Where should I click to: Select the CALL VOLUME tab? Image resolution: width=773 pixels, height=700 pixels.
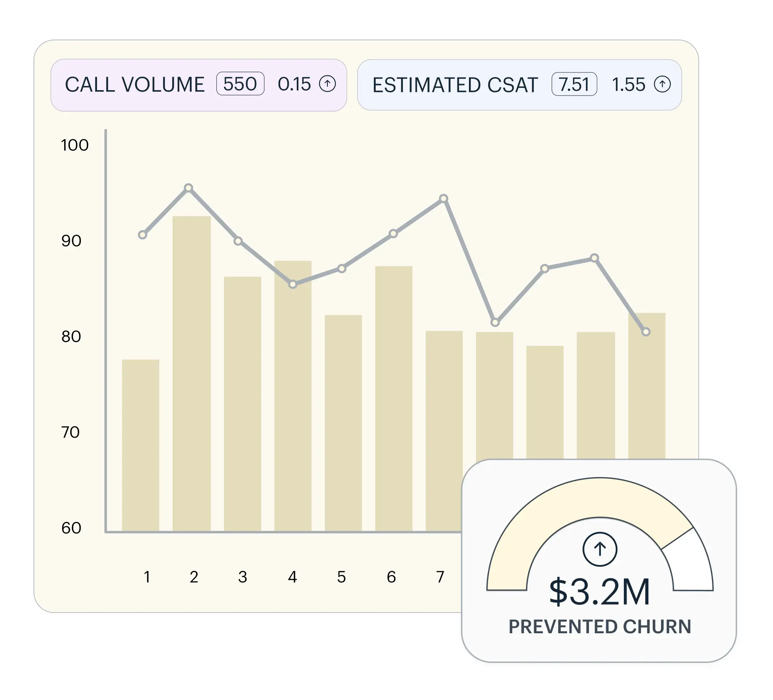(x=135, y=85)
